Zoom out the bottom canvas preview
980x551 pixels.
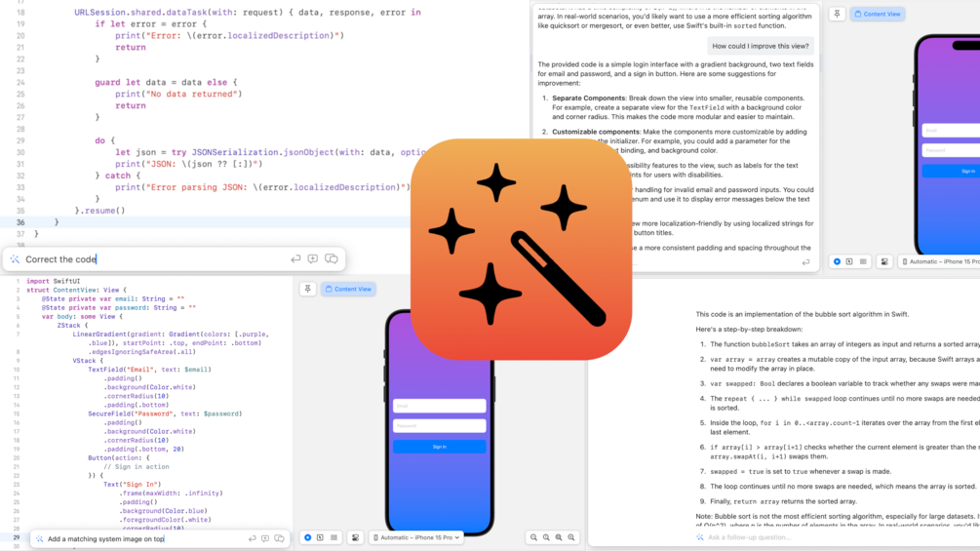(x=533, y=537)
